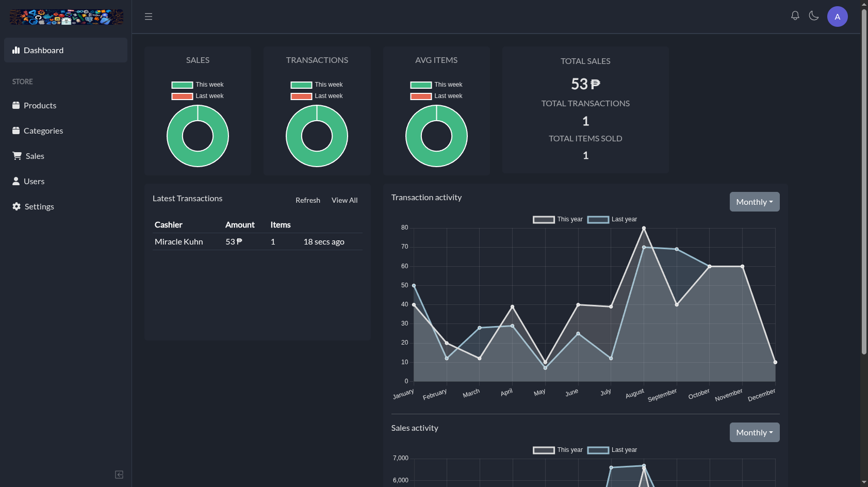Image resolution: width=868 pixels, height=487 pixels.
Task: Click the Categories box icon
Action: (x=16, y=131)
